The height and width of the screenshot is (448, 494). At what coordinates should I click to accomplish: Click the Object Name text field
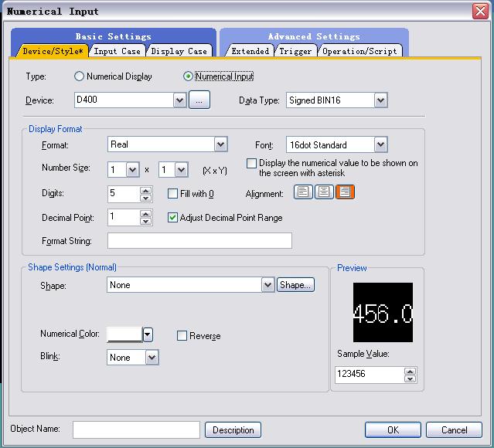(x=136, y=429)
